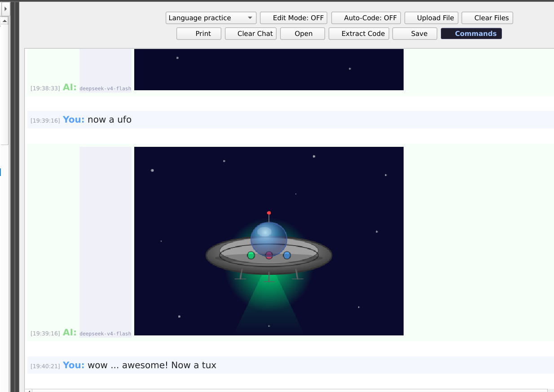
Task: Click the Clear Chat button
Action: [x=251, y=34]
